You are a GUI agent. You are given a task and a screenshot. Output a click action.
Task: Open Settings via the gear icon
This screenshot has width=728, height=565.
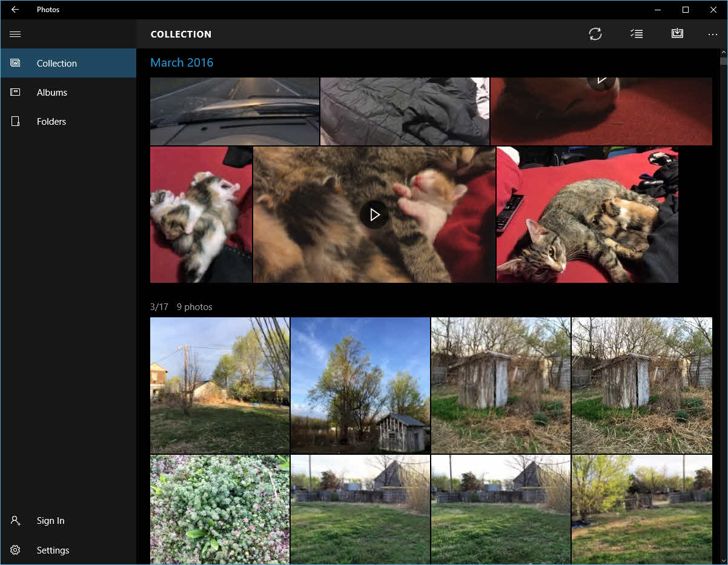click(15, 550)
